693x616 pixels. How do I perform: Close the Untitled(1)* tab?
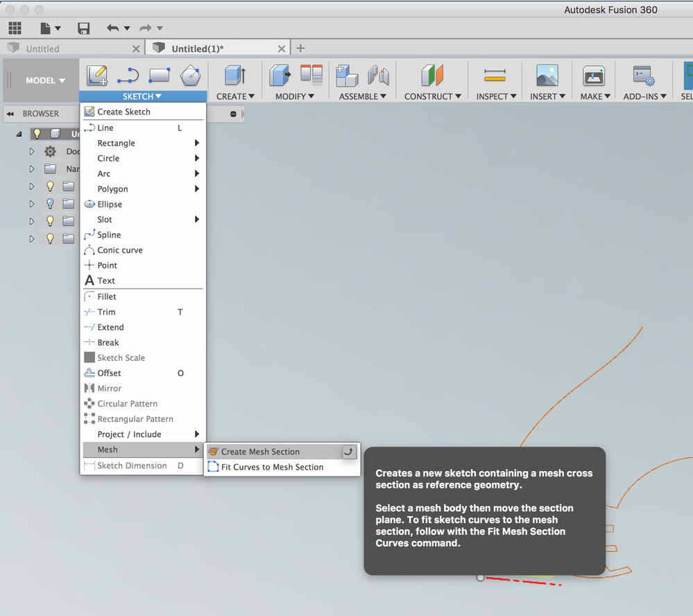coord(281,49)
